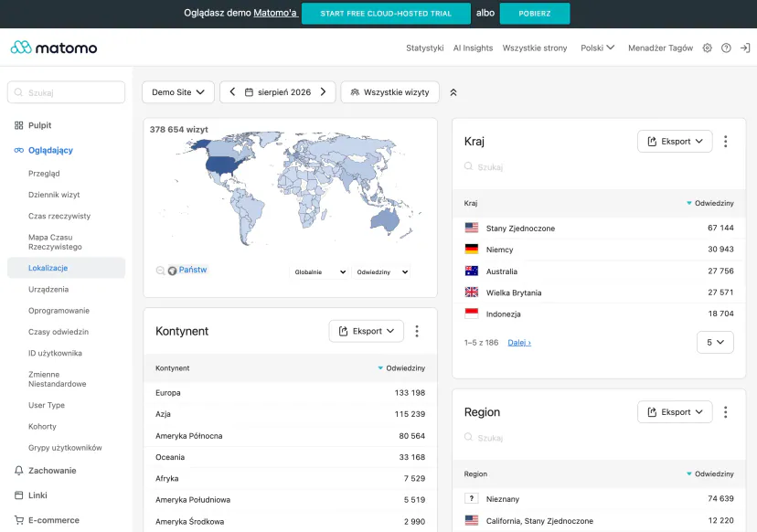Open the Region Eksport dropdown

(x=675, y=412)
